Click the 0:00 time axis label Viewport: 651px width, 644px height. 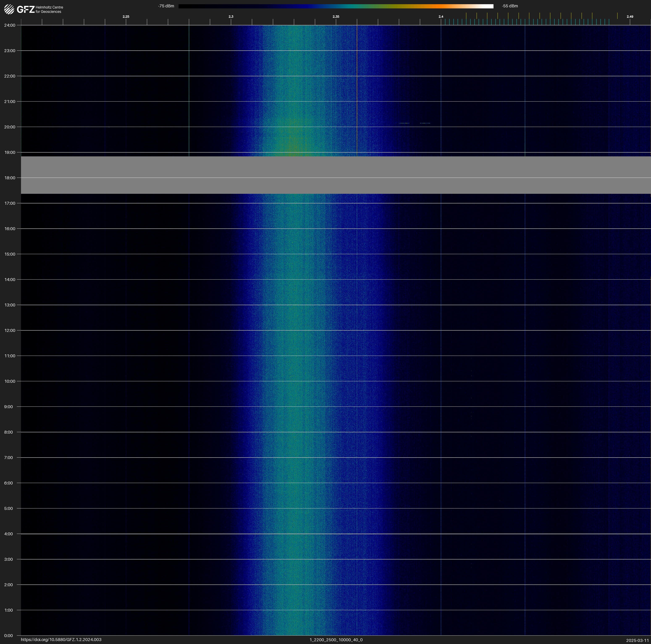coord(8,636)
